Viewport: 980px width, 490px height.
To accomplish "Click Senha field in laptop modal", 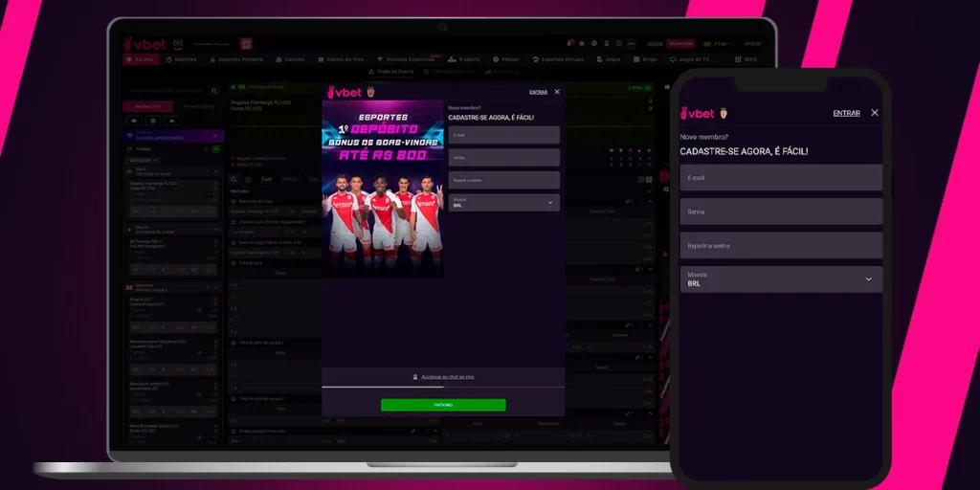I will [503, 158].
